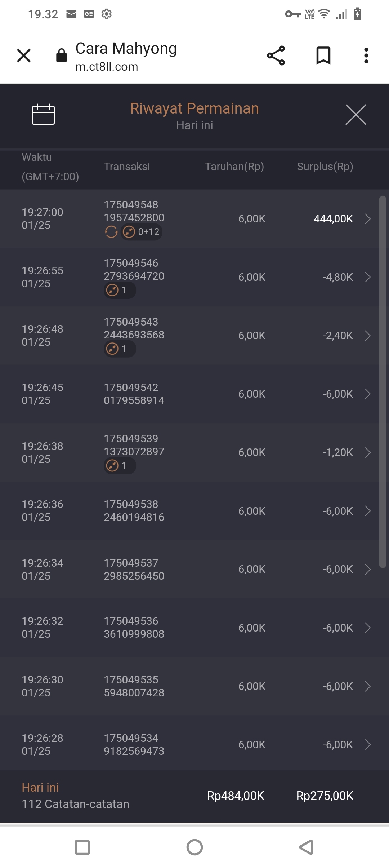Tap the lock site security icon

(62, 56)
